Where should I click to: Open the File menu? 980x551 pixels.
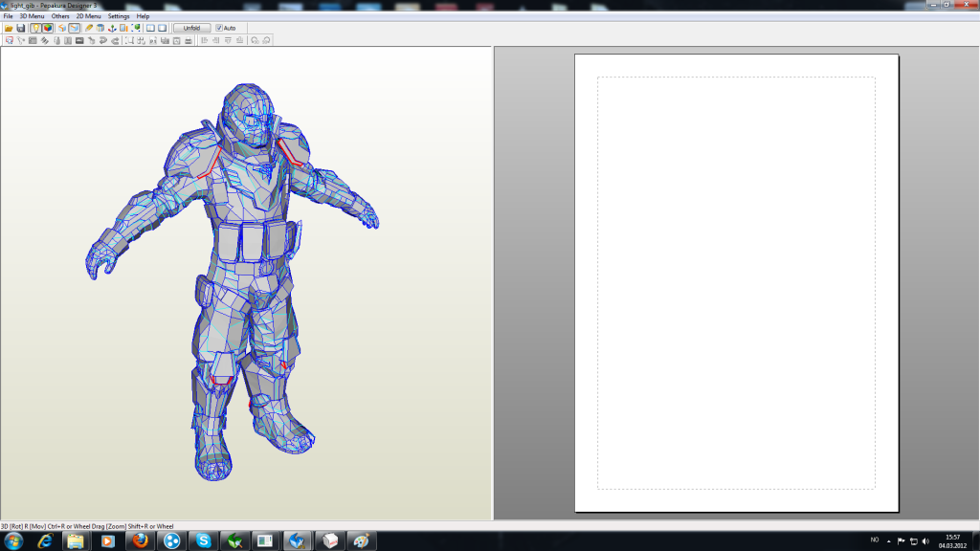[8, 16]
